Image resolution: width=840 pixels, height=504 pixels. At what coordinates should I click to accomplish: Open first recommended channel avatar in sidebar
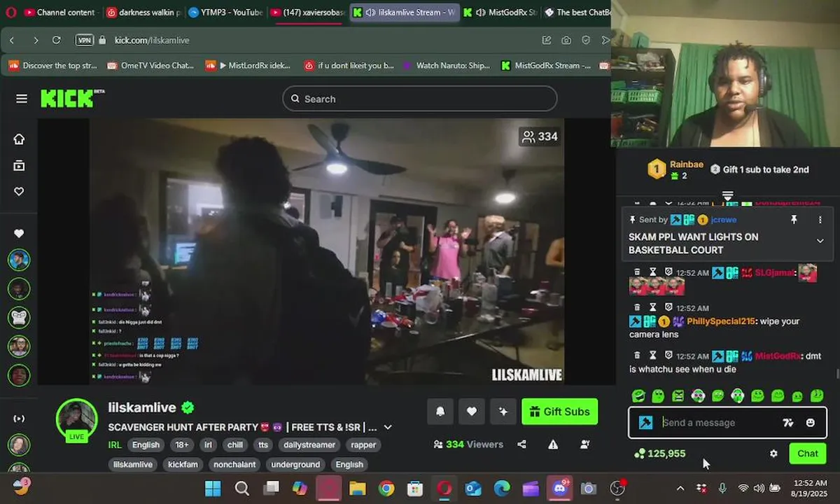(19, 260)
